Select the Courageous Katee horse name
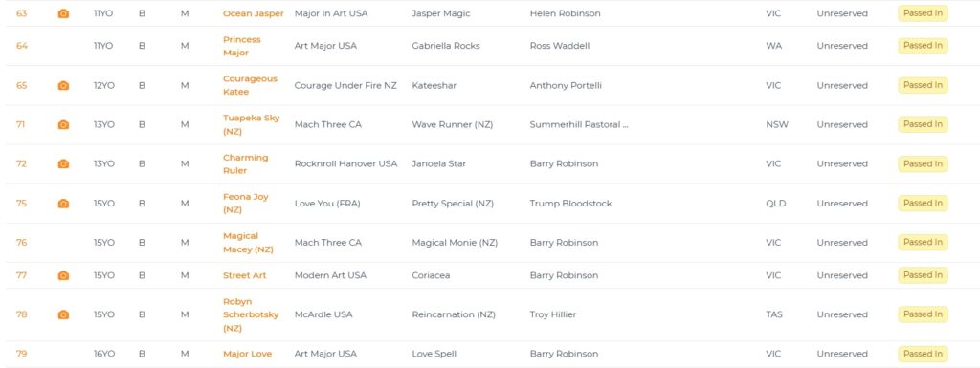The width and height of the screenshot is (980, 368). [x=250, y=85]
